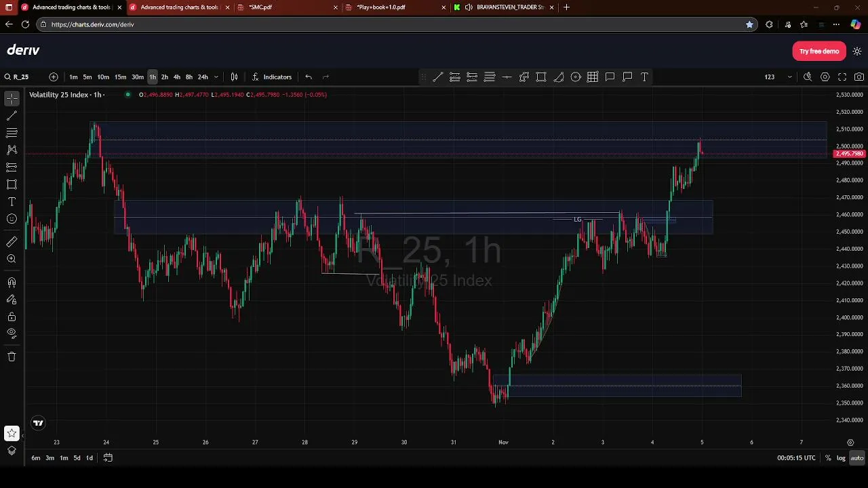
Task: Enter fullscreen mode icon
Action: coord(842,77)
